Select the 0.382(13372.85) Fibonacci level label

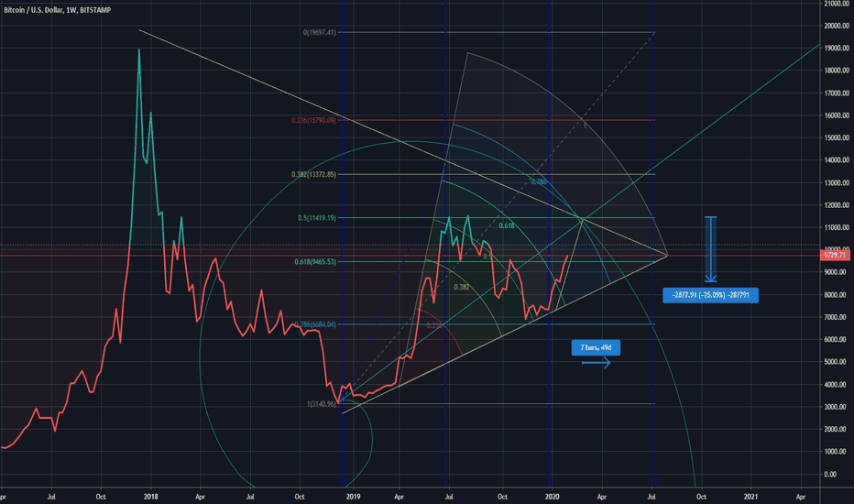(x=313, y=174)
